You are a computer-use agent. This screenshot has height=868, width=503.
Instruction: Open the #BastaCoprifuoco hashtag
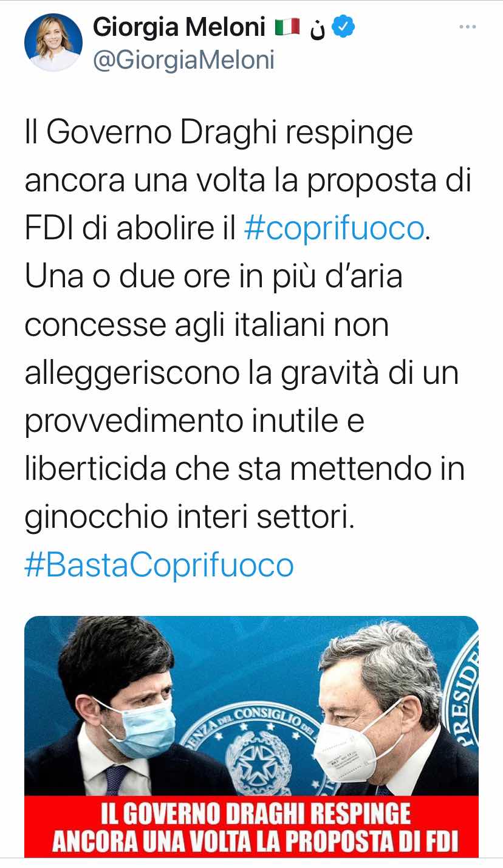coord(159,565)
